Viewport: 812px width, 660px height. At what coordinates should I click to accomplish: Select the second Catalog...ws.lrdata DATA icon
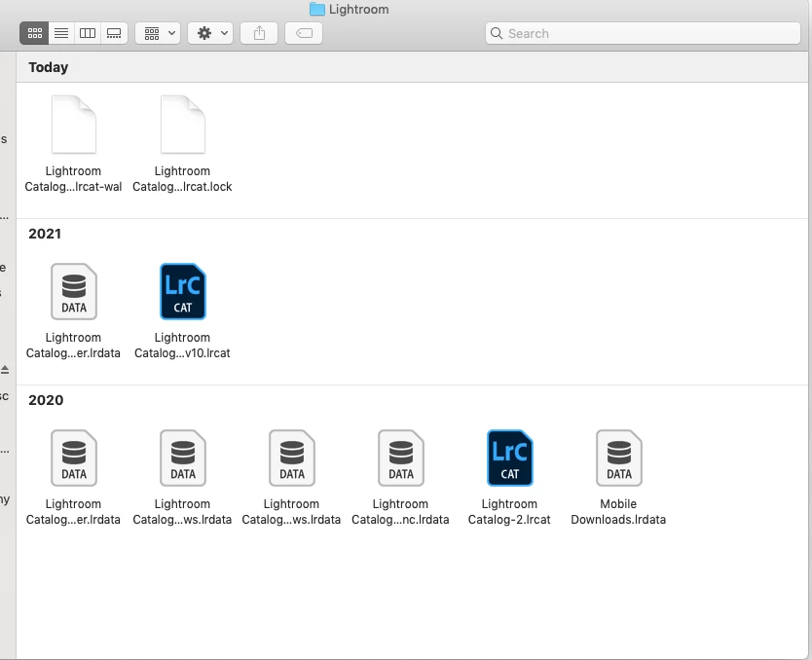(x=292, y=458)
